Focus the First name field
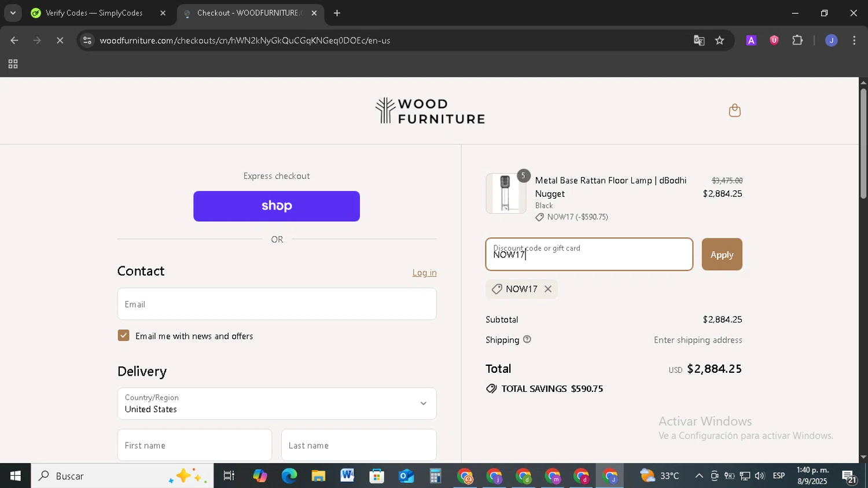 pyautogui.click(x=194, y=445)
